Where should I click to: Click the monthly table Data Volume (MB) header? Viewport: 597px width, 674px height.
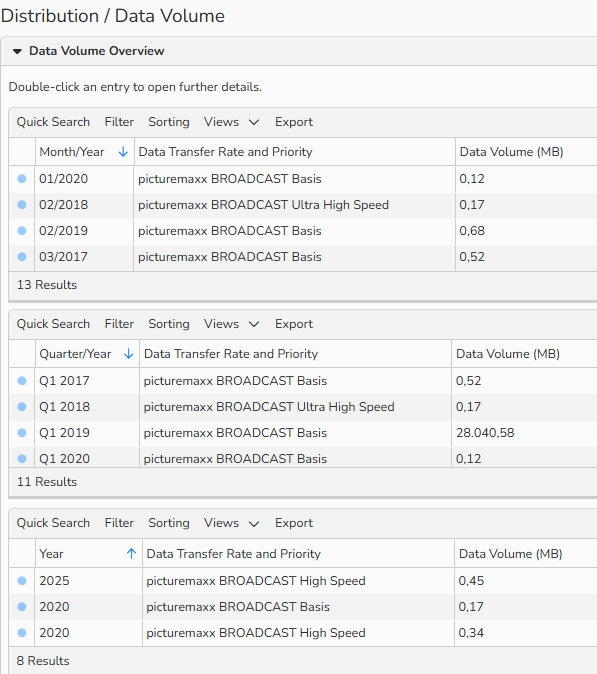(511, 152)
